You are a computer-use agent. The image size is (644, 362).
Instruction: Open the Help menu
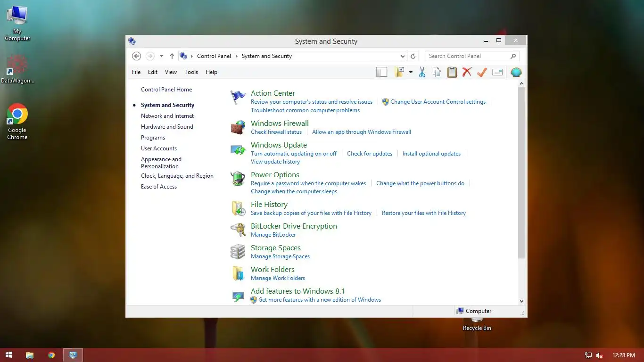pos(211,72)
